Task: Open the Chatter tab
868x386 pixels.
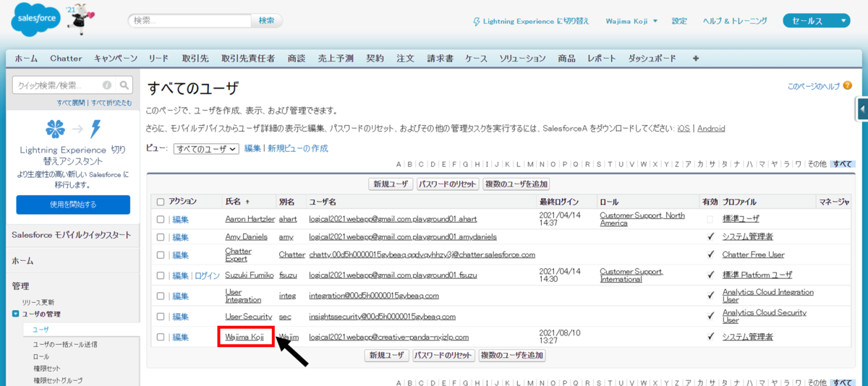Action: click(66, 59)
